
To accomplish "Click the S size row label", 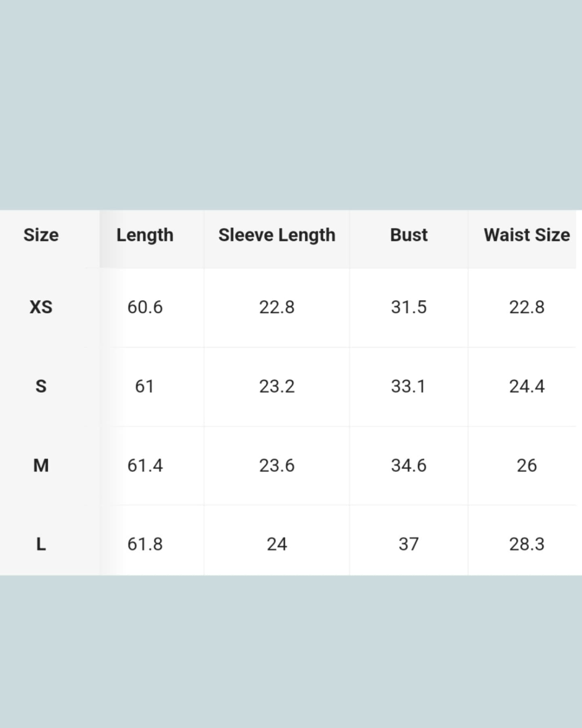I will (x=41, y=386).
